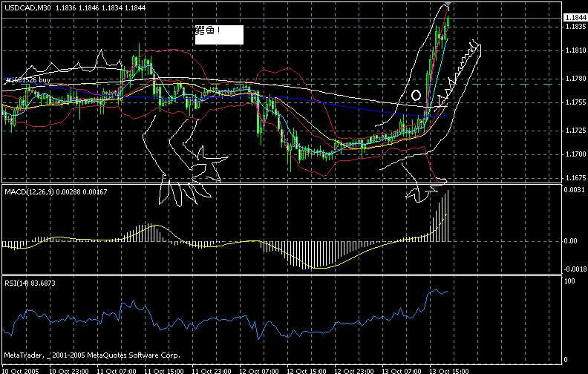Click the 12 Oct 07:00 time label
The image size is (588, 374).
[x=259, y=371]
